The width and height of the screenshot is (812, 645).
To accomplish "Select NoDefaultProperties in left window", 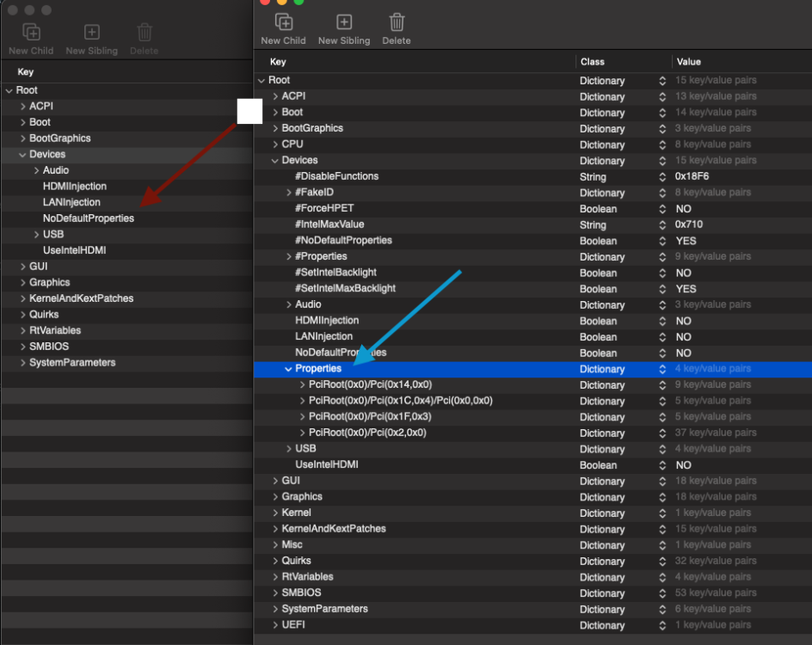I will 89,218.
